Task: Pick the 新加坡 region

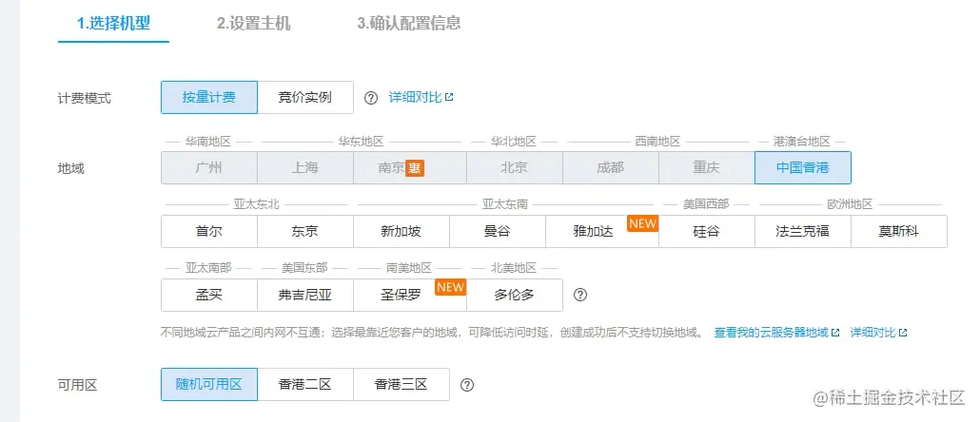Action: pyautogui.click(x=402, y=232)
